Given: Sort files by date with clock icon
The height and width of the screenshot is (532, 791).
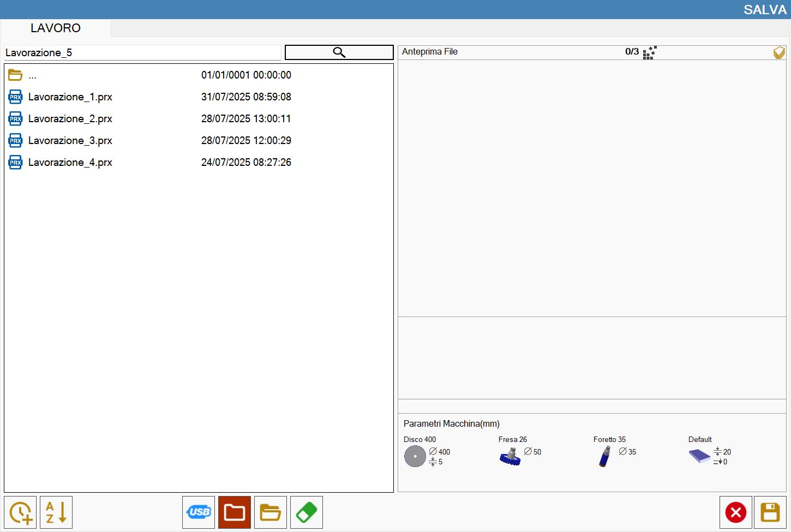Looking at the screenshot, I should coord(20,512).
